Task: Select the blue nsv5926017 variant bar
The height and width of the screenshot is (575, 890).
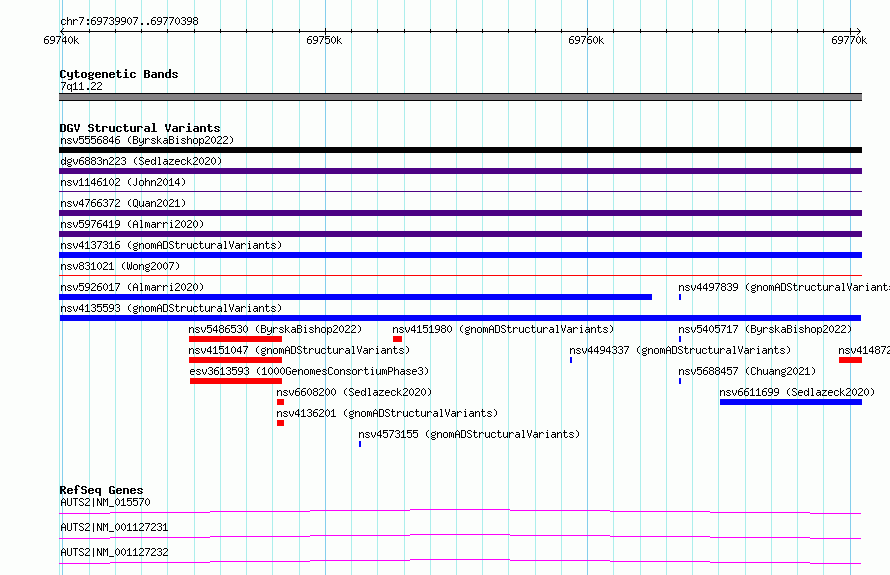Action: click(x=355, y=297)
